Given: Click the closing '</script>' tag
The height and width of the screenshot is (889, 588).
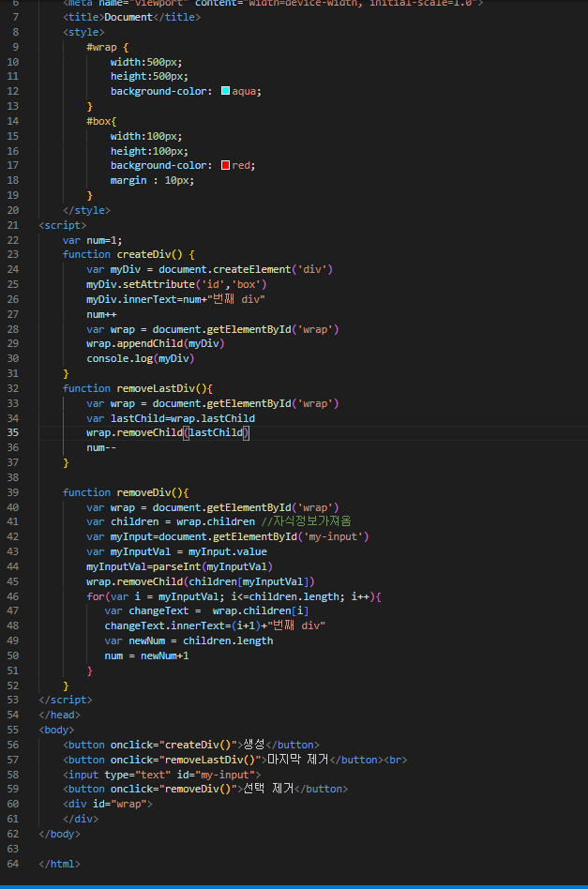Looking at the screenshot, I should [66, 701].
